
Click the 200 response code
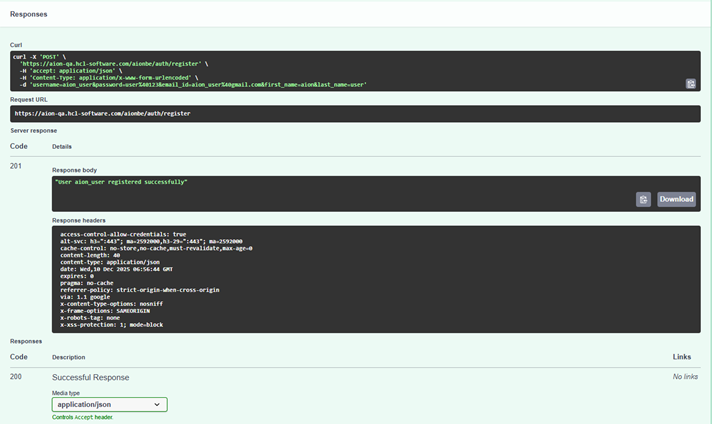click(16, 377)
